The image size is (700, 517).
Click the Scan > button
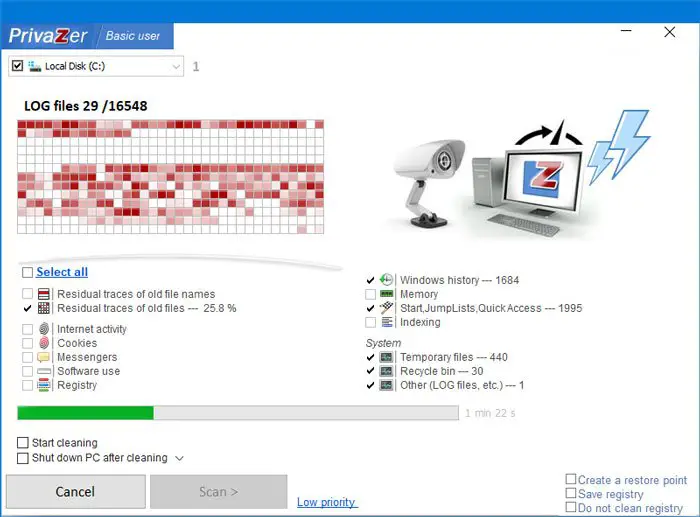click(218, 492)
